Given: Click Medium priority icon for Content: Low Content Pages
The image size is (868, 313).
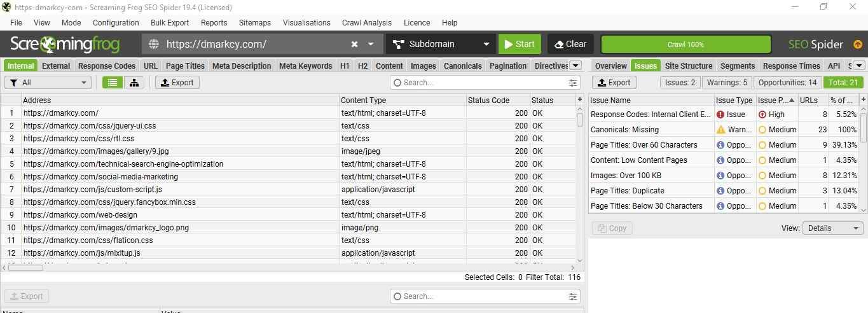Looking at the screenshot, I should pos(762,160).
